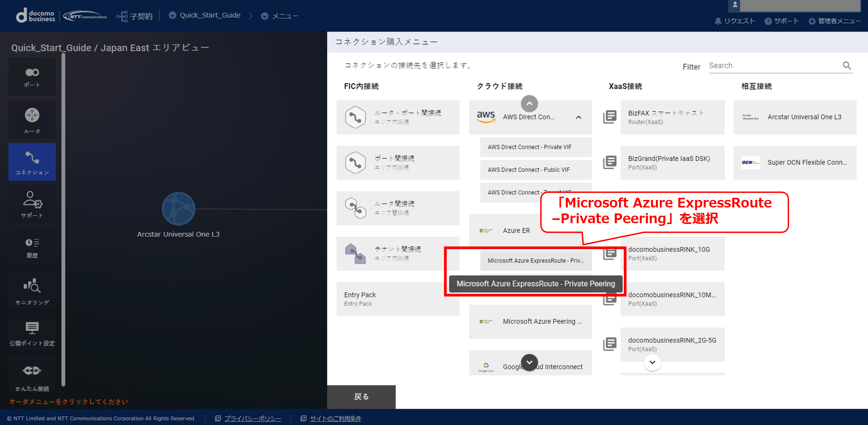The height and width of the screenshot is (425, 868).
Task: Choose BizGrand(Private IaaS DSK) card
Action: coord(672,163)
